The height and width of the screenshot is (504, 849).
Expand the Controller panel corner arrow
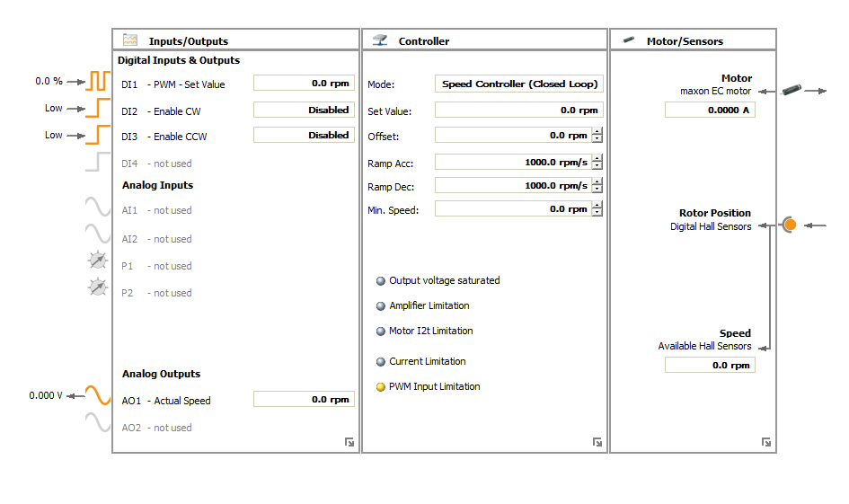(597, 442)
